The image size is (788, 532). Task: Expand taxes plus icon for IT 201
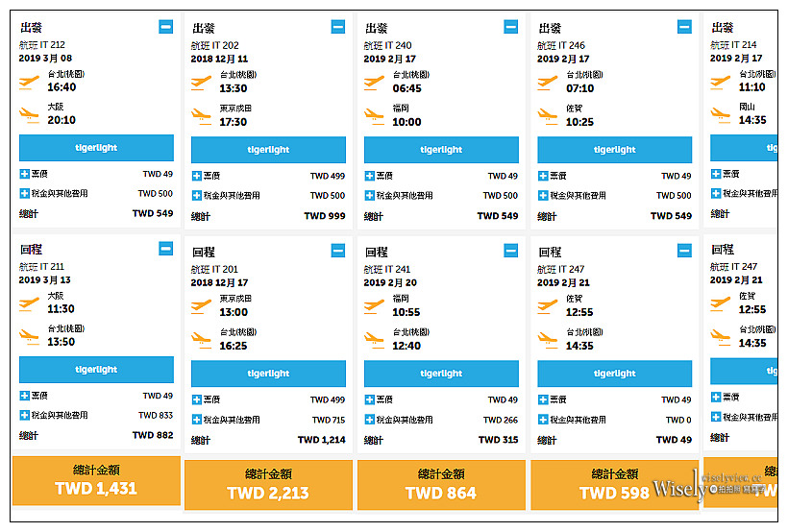[196, 420]
